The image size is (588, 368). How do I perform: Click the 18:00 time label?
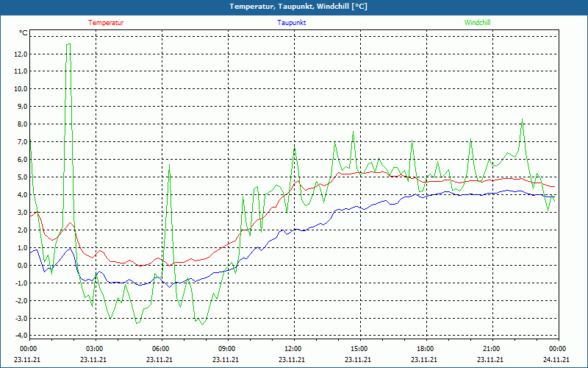tap(426, 349)
